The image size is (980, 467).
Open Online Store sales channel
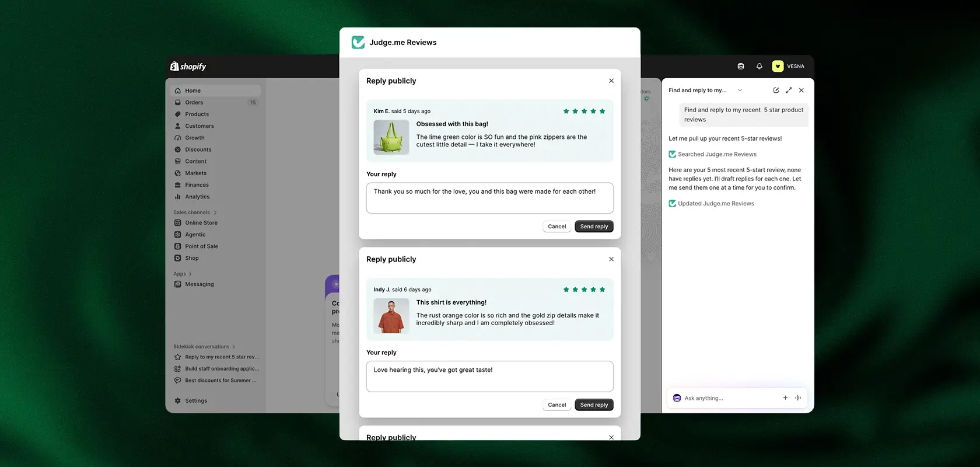click(215, 223)
